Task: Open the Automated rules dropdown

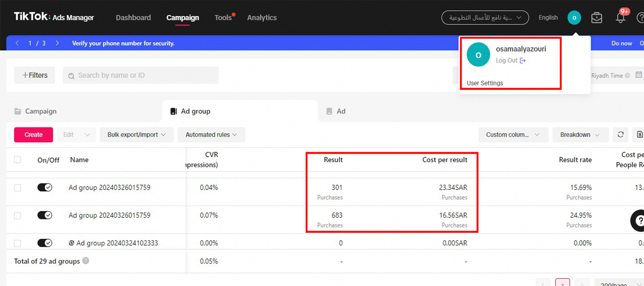Action: point(211,135)
